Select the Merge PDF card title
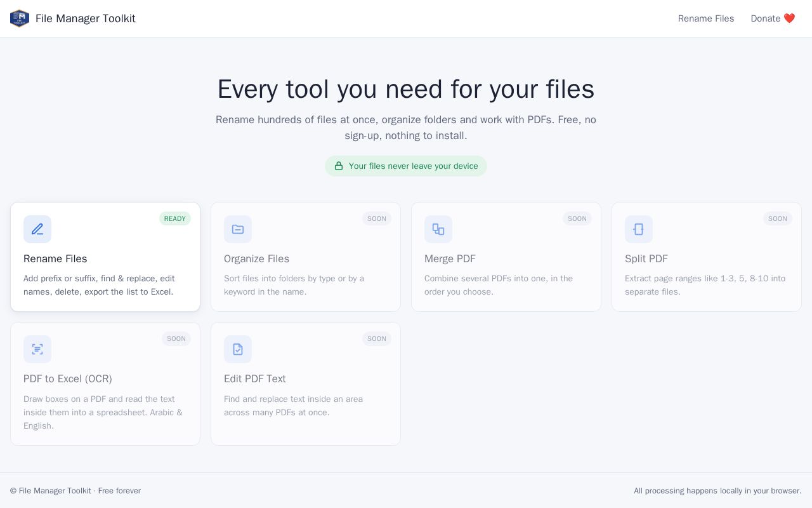The width and height of the screenshot is (812, 508). (450, 258)
